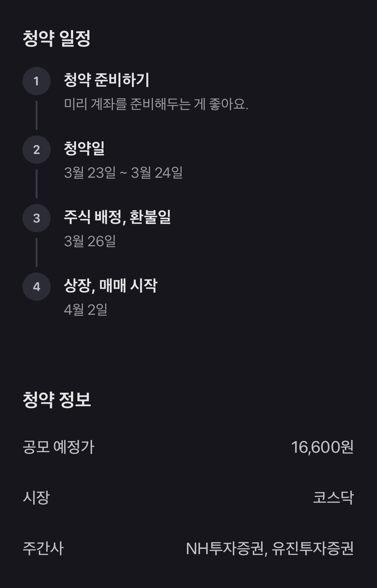377x588 pixels.
Task: Select the 주간사 row label
Action: [43, 548]
